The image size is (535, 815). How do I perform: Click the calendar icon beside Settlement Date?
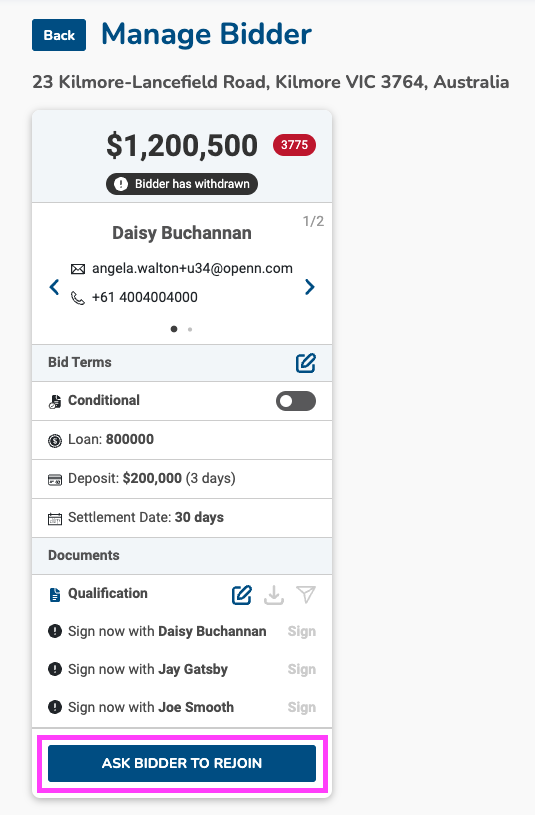click(x=55, y=518)
